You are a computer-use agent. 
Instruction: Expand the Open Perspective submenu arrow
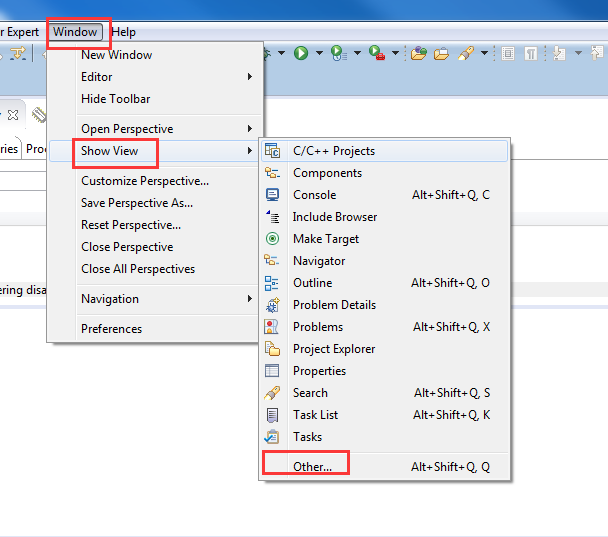(x=250, y=128)
